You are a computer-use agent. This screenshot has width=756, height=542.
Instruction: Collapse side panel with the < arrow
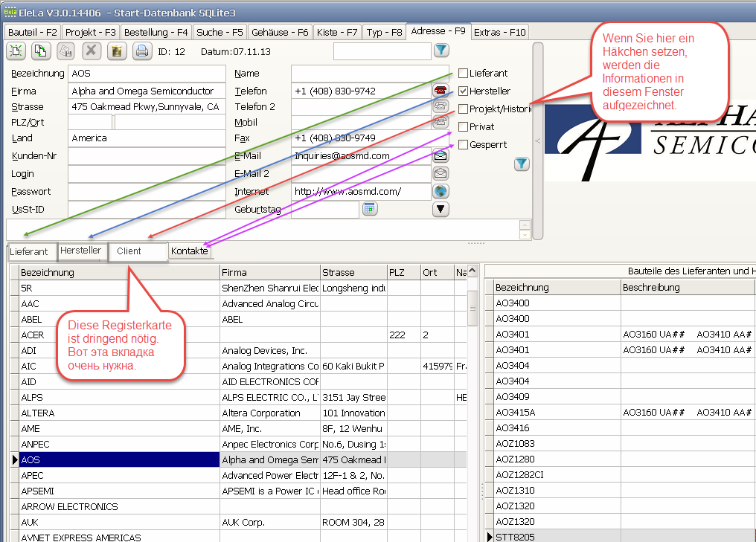tap(537, 141)
